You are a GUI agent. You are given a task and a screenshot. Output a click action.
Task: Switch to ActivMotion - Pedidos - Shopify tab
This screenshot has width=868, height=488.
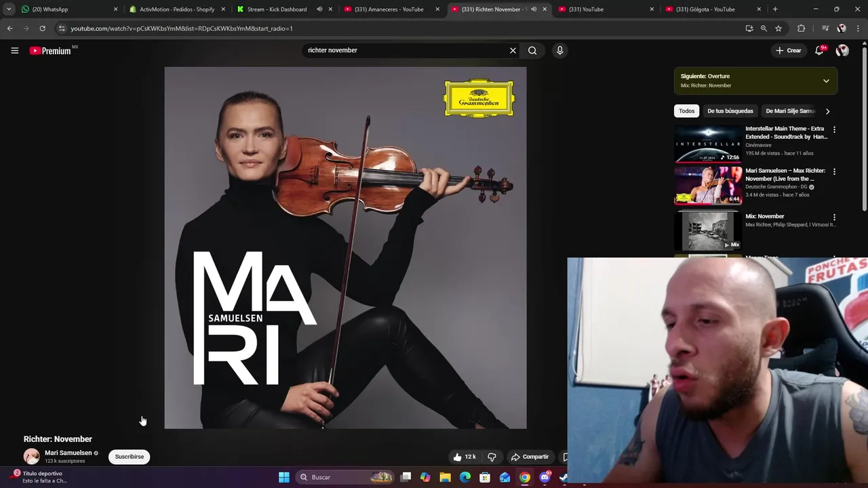[x=177, y=9]
